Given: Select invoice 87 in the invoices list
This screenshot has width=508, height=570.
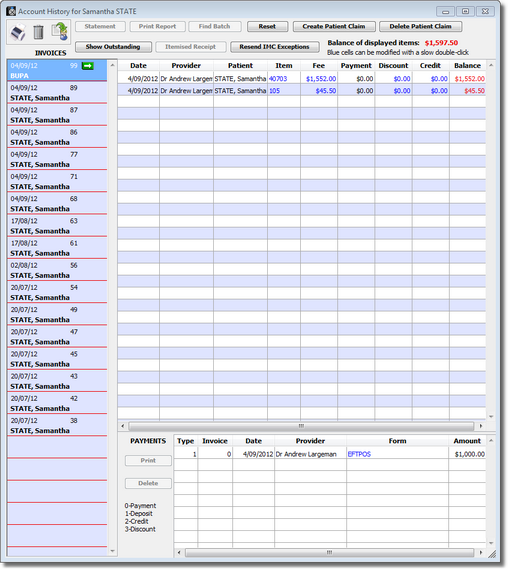Looking at the screenshot, I should [x=57, y=115].
